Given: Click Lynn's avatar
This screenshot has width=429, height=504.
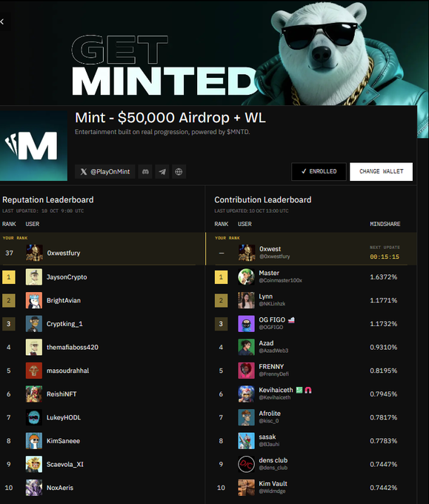Looking at the screenshot, I should click(246, 300).
